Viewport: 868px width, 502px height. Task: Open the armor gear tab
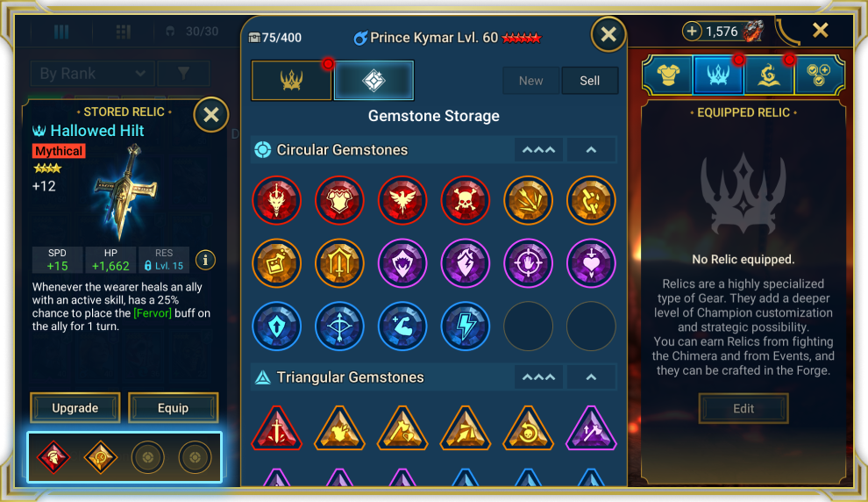(668, 75)
